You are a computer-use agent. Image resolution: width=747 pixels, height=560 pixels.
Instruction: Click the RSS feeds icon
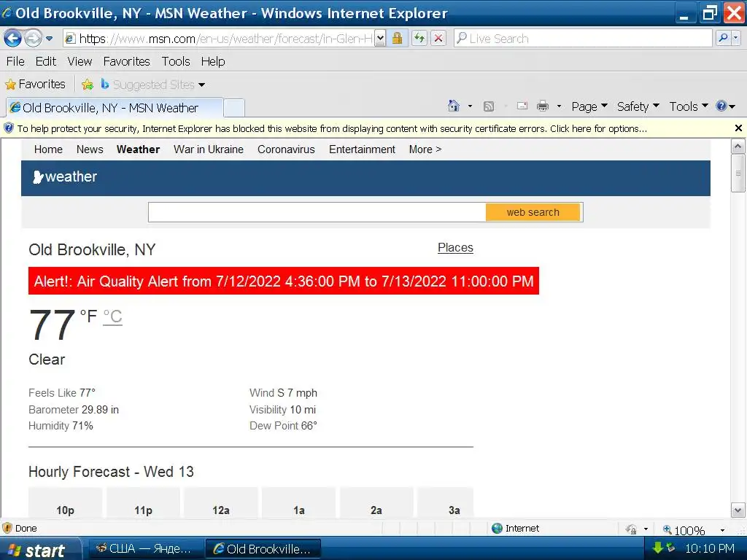(x=488, y=106)
